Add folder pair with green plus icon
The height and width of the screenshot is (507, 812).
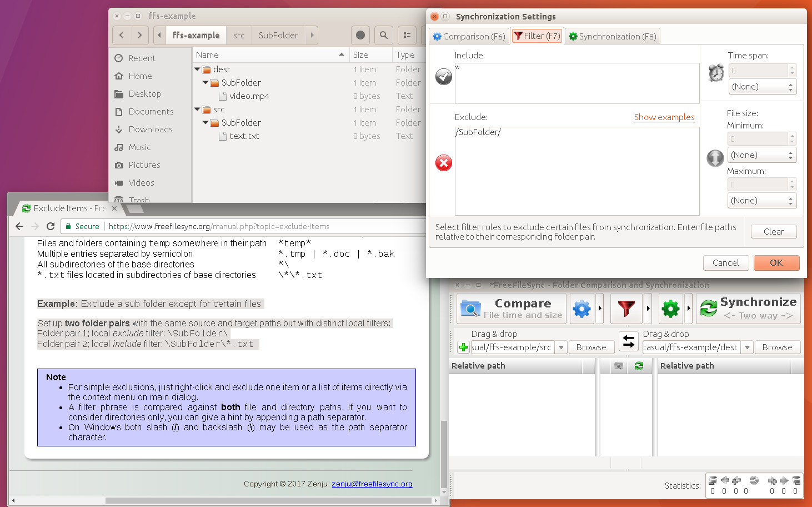click(463, 347)
